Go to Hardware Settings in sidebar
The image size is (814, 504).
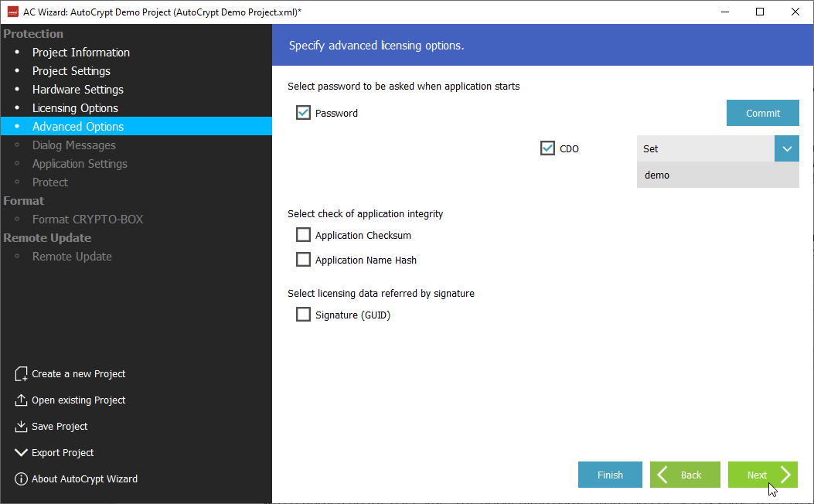(77, 90)
